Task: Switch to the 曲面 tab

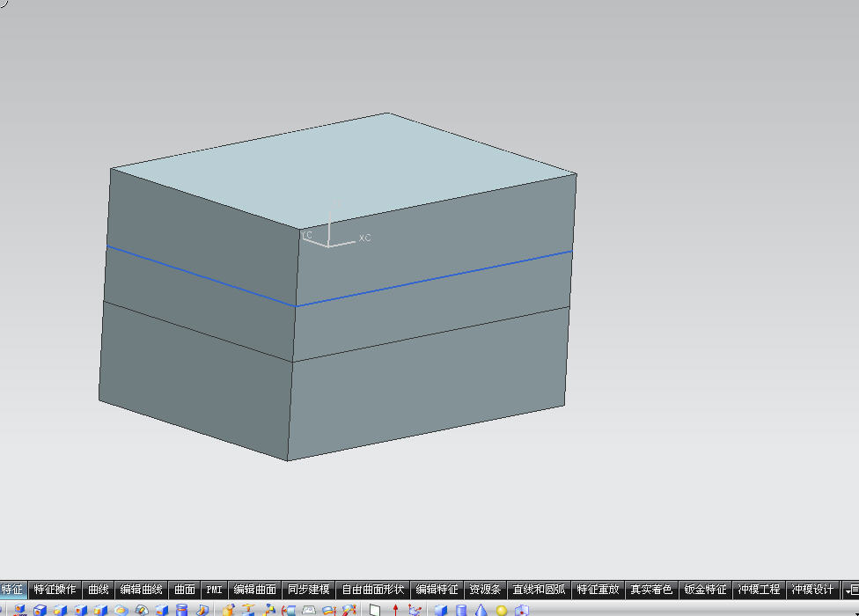Action: click(x=185, y=590)
